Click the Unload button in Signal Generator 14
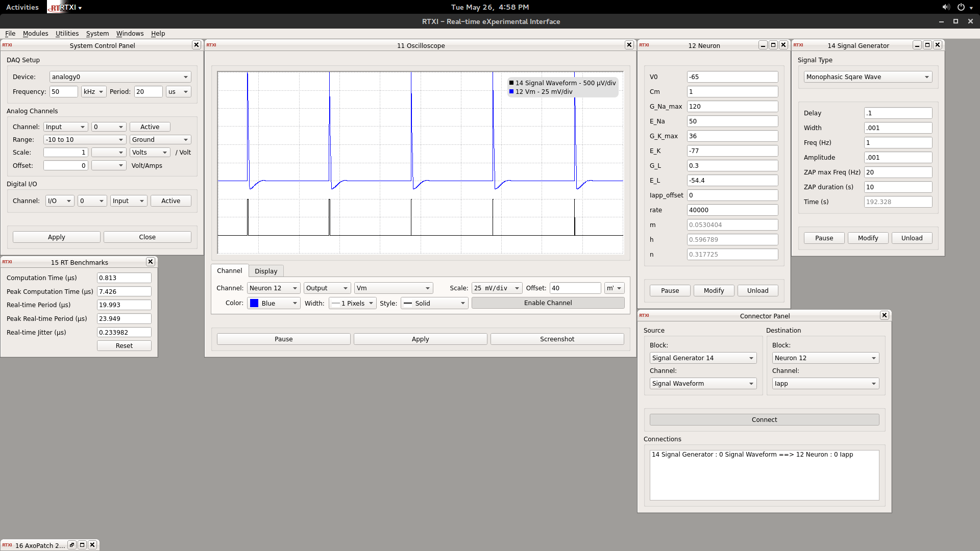 (x=911, y=237)
